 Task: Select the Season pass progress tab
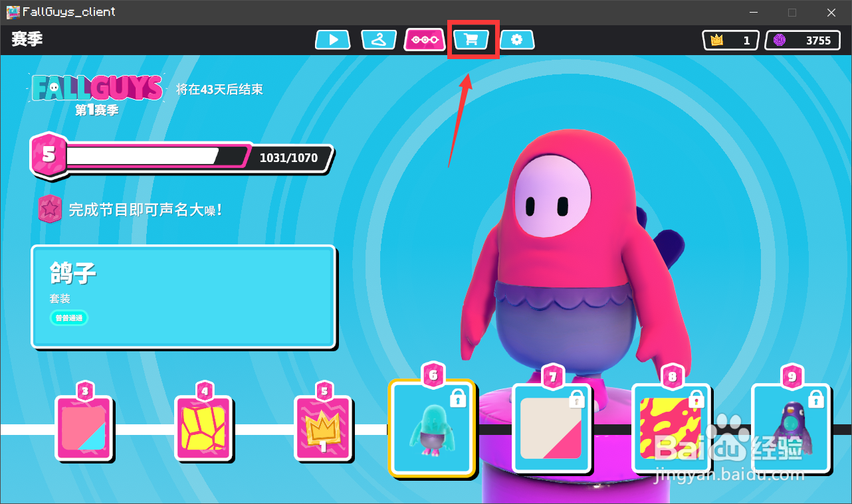point(425,40)
